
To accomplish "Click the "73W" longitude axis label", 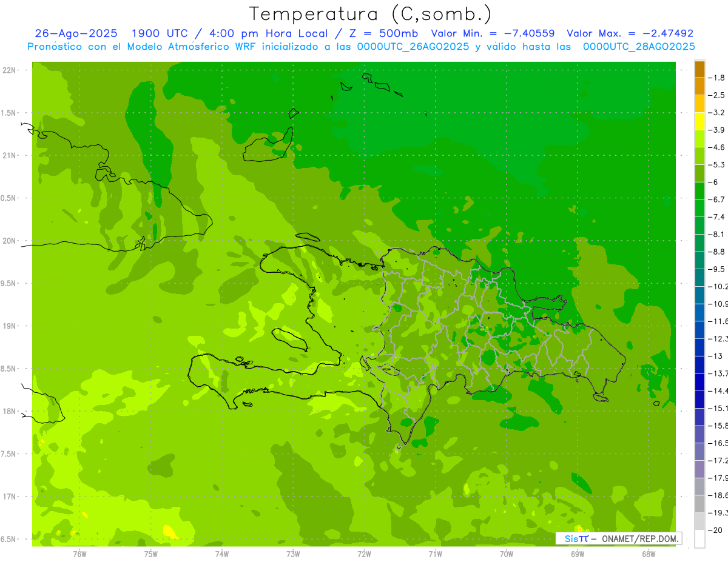I will coord(293,554).
